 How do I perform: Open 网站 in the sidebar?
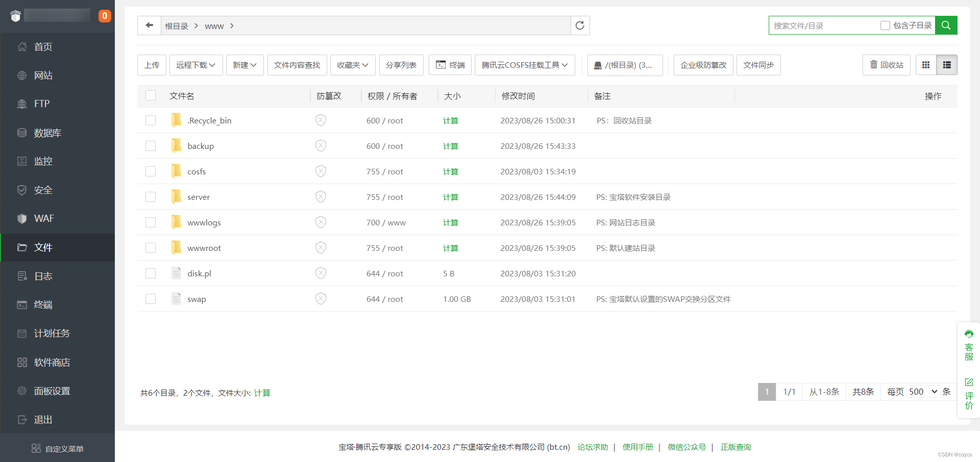[58, 75]
